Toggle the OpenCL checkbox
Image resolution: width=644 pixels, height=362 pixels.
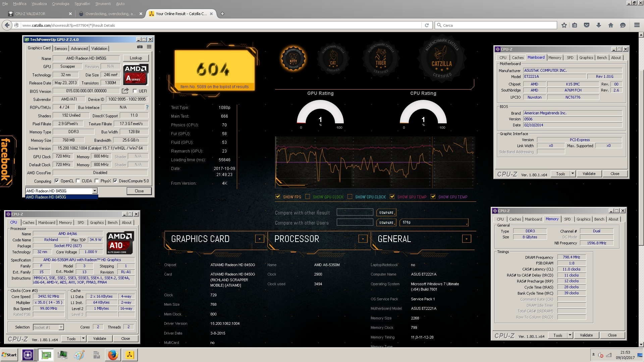[x=57, y=181]
